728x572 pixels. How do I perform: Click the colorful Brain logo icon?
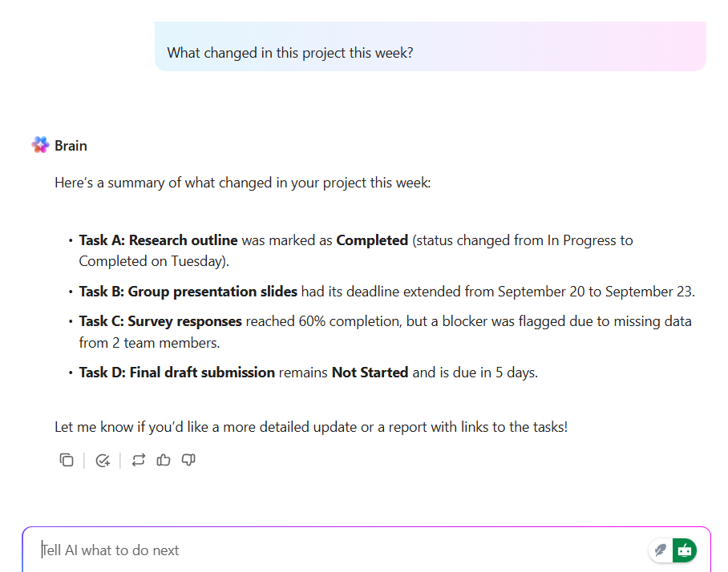(40, 145)
